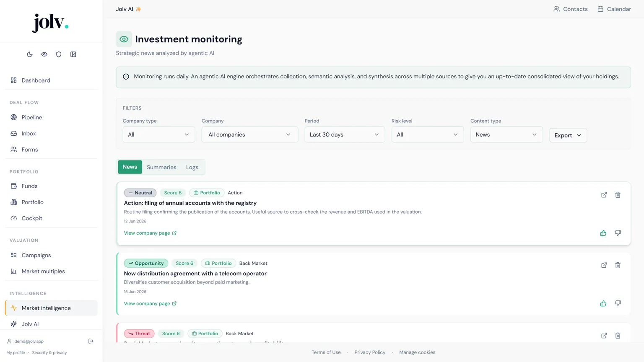Open the Inbox section
644x362 pixels.
click(51, 134)
